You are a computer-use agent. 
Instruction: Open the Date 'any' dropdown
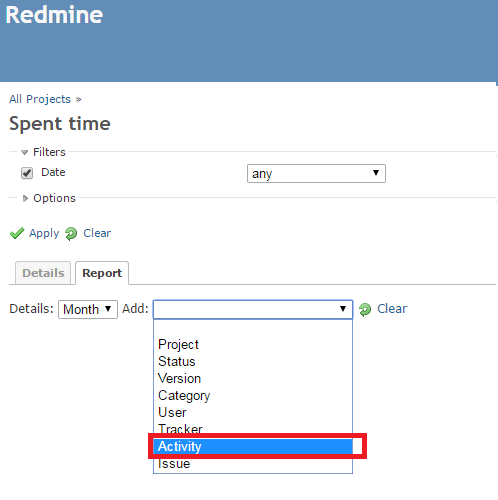[x=316, y=173]
